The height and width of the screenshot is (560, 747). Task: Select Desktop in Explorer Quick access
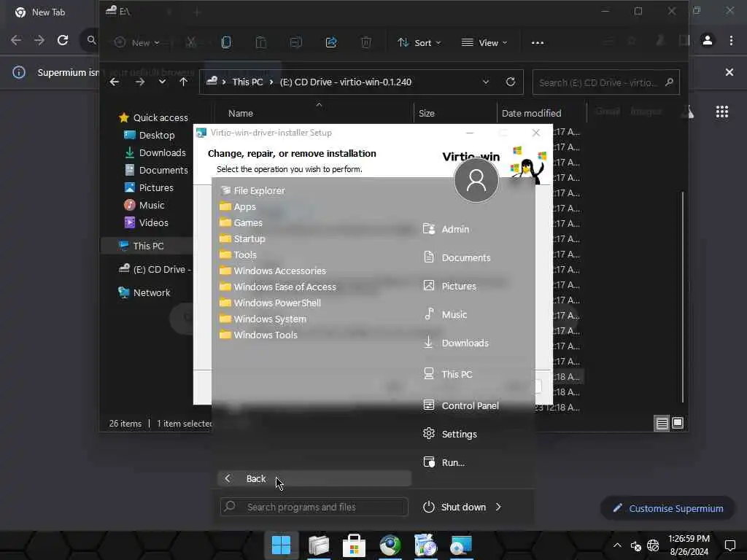149,135
